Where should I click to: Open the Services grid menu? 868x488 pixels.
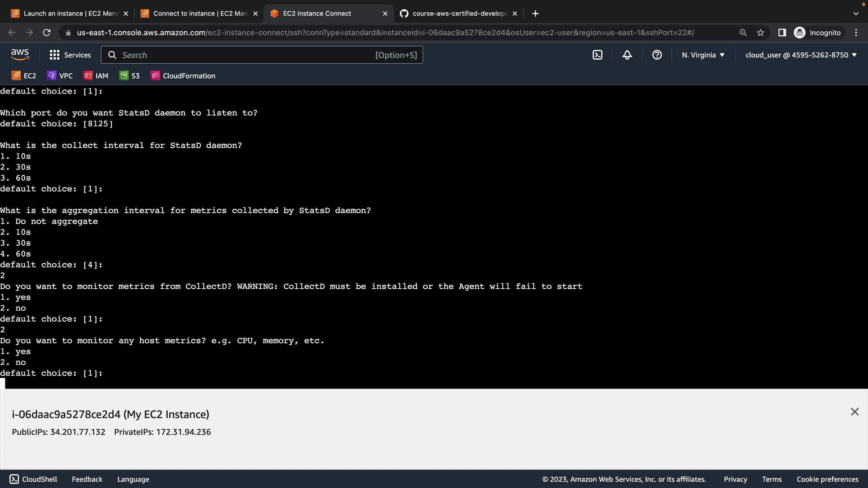click(x=70, y=55)
